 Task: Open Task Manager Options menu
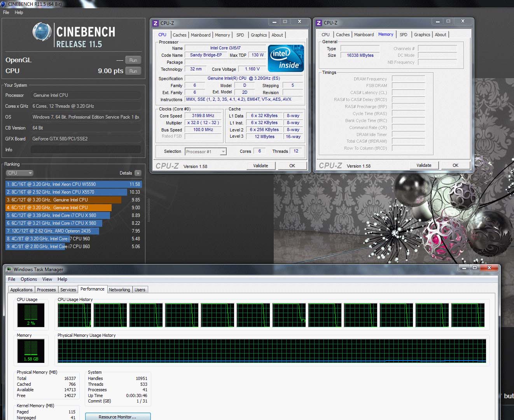[x=29, y=279]
